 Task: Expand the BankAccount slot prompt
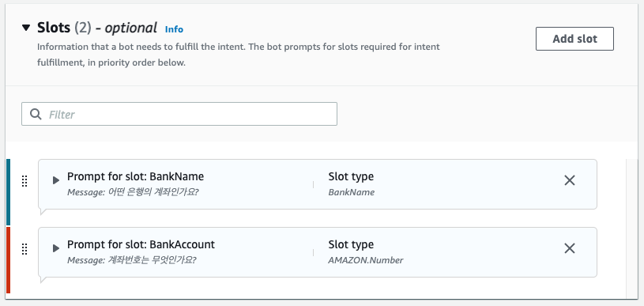point(56,248)
